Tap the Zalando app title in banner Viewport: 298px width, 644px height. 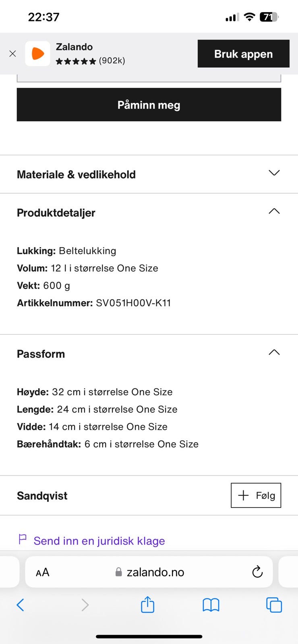pyautogui.click(x=74, y=47)
